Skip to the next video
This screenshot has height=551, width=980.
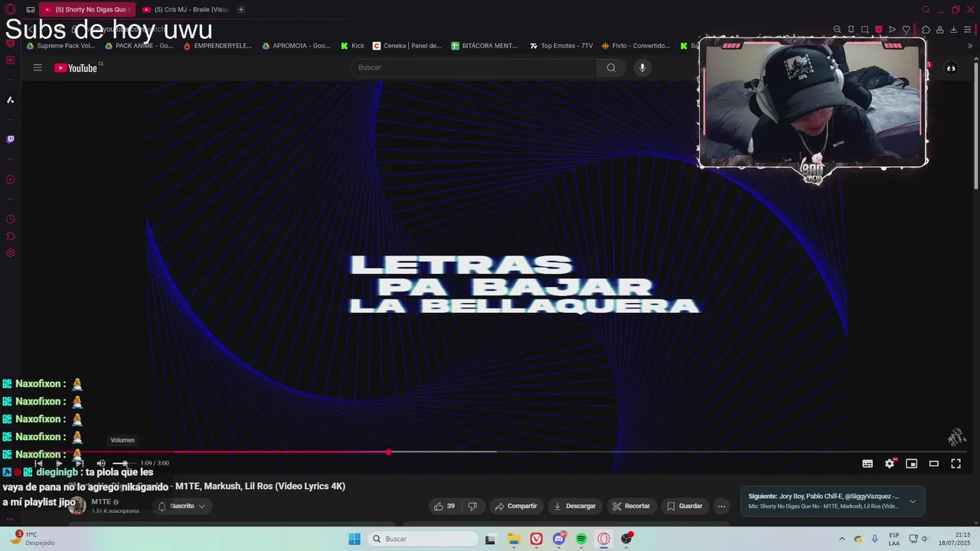[79, 463]
